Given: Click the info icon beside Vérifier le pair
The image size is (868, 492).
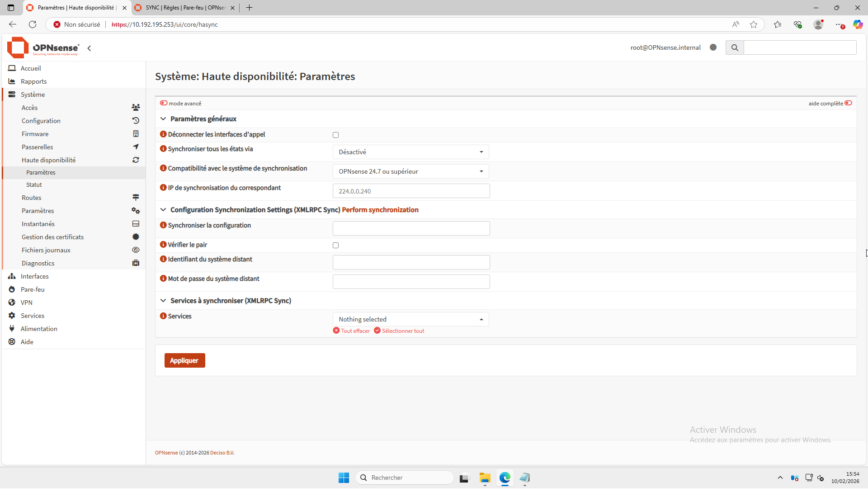Looking at the screenshot, I should pyautogui.click(x=163, y=245).
